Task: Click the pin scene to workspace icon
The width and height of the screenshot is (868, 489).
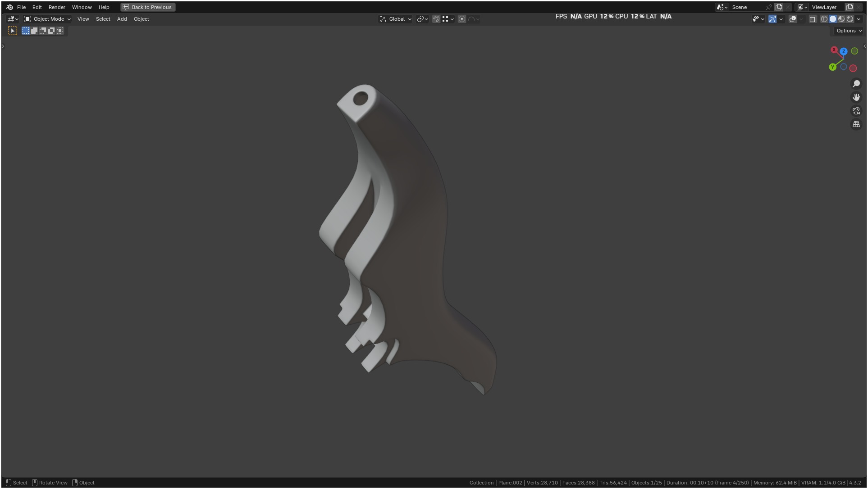Action: [x=769, y=7]
